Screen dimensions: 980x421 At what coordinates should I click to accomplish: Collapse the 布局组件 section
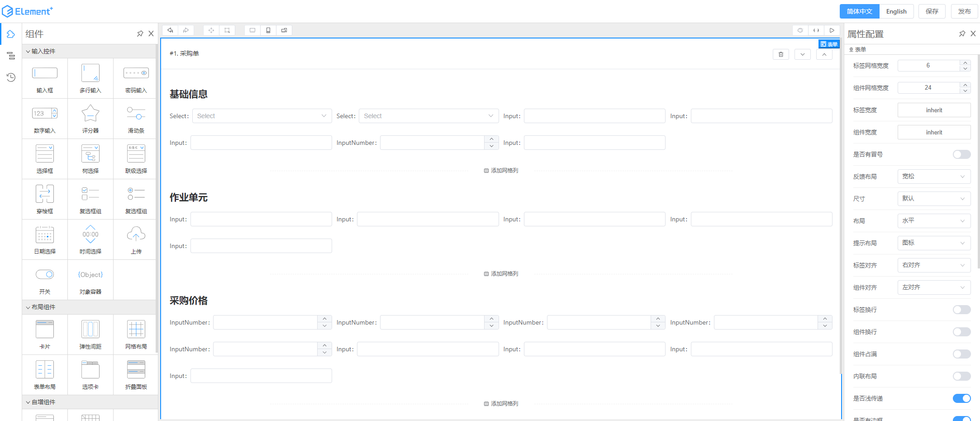(89, 307)
